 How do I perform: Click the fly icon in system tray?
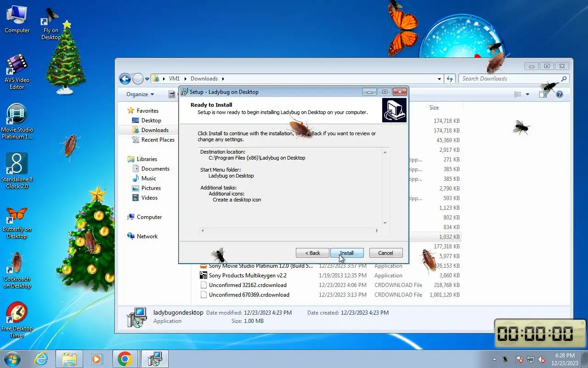coord(506,359)
